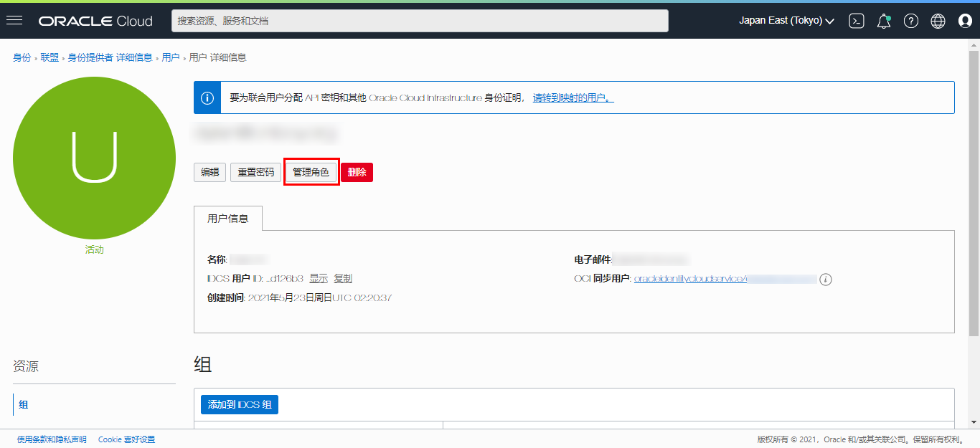Image resolution: width=980 pixels, height=448 pixels.
Task: Click the 编辑 button
Action: [209, 172]
